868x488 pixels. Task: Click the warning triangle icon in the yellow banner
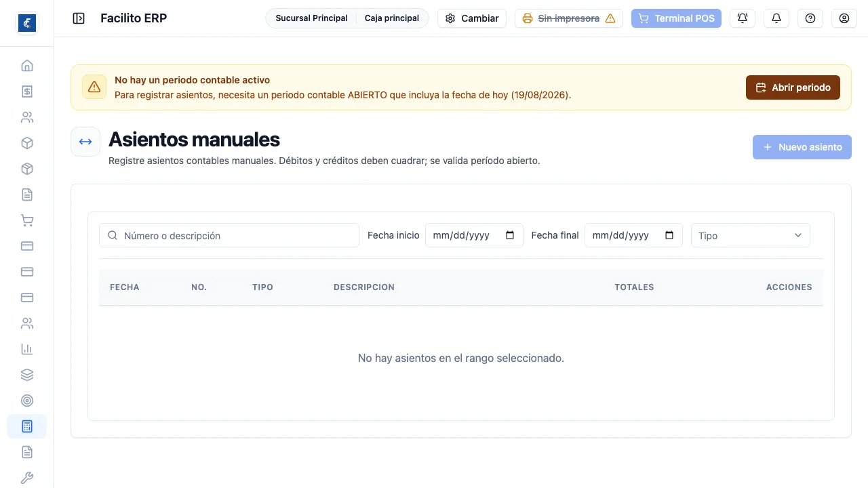point(94,87)
